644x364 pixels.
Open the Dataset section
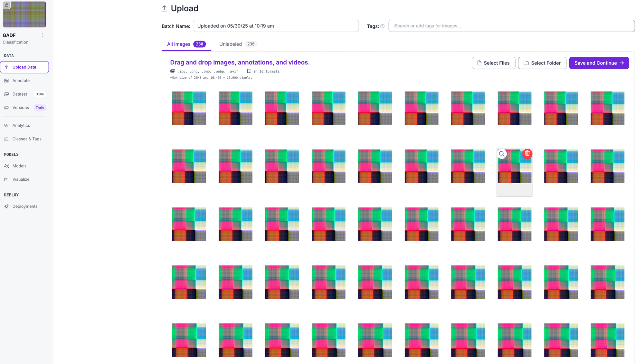20,94
